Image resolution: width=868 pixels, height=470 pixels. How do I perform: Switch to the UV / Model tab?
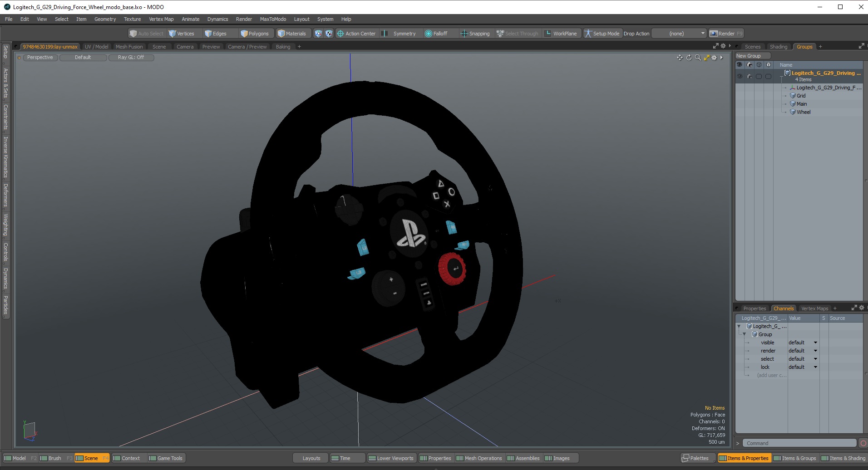pyautogui.click(x=96, y=47)
